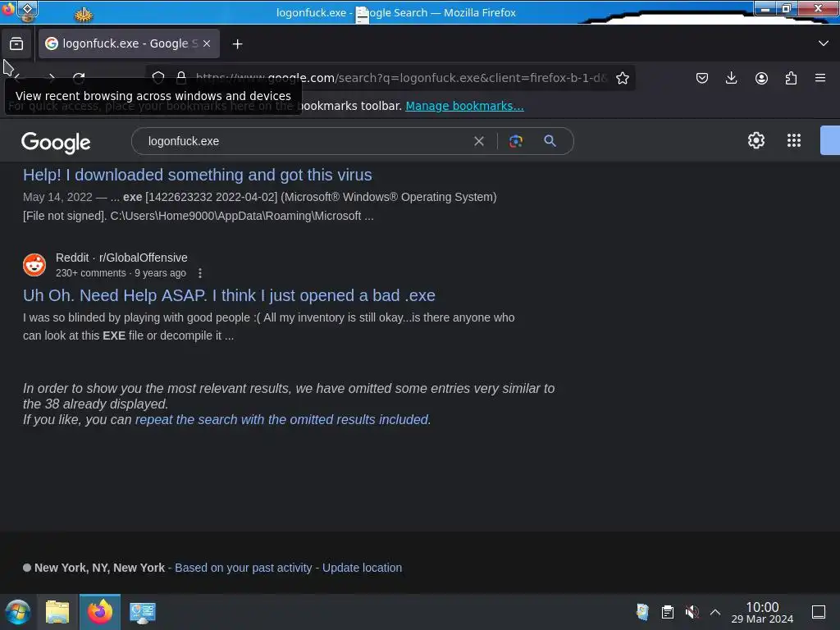View site security padlock info
Image resolution: width=840 pixels, height=630 pixels.
[181, 78]
